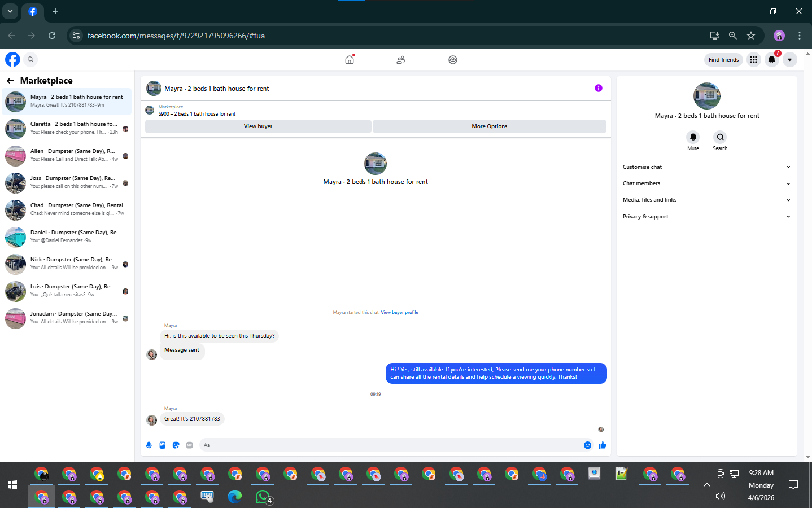This screenshot has width=812, height=508.
Task: Open the Allen Dumpster chat
Action: point(67,156)
